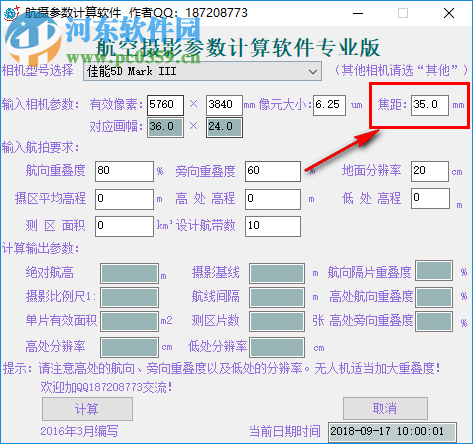Click the 输入航拍要求 heading

(x=41, y=147)
